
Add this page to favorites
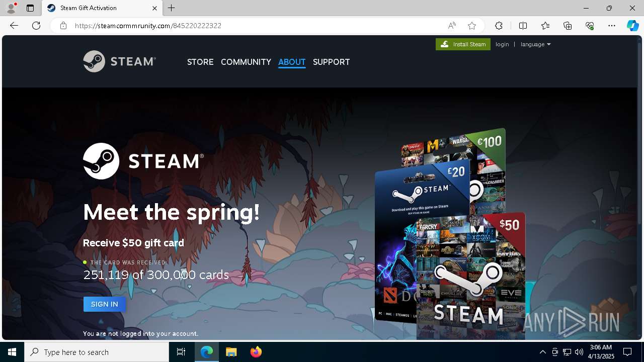tap(472, 26)
